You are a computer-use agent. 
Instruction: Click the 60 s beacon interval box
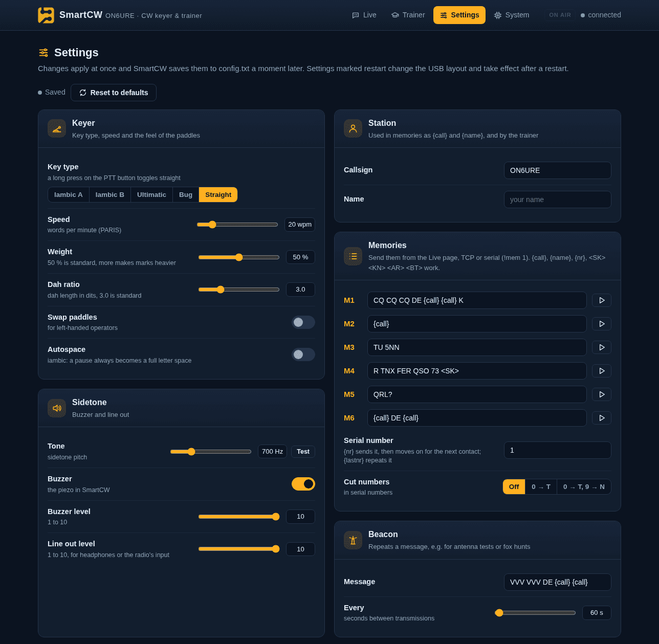pos(597,613)
